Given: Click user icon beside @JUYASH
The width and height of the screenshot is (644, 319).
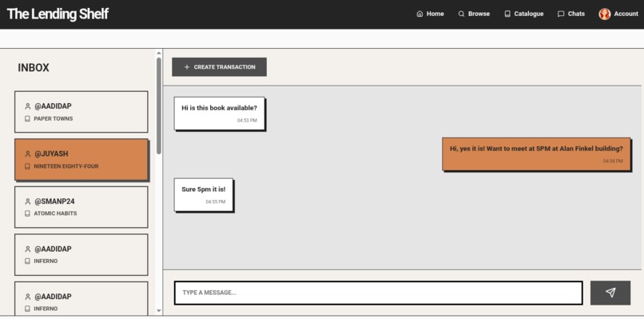Looking at the screenshot, I should point(27,154).
